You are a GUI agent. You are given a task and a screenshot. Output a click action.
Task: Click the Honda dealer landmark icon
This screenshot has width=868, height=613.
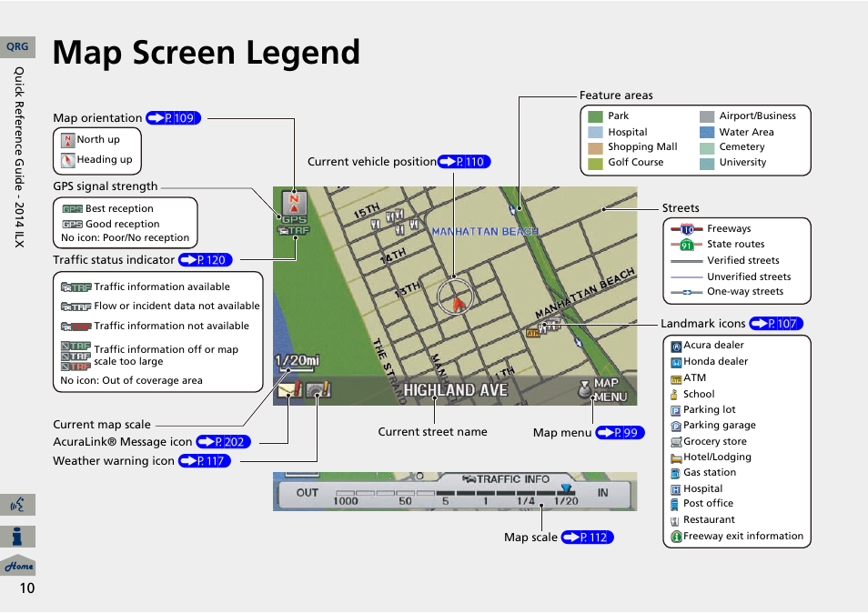pos(676,362)
